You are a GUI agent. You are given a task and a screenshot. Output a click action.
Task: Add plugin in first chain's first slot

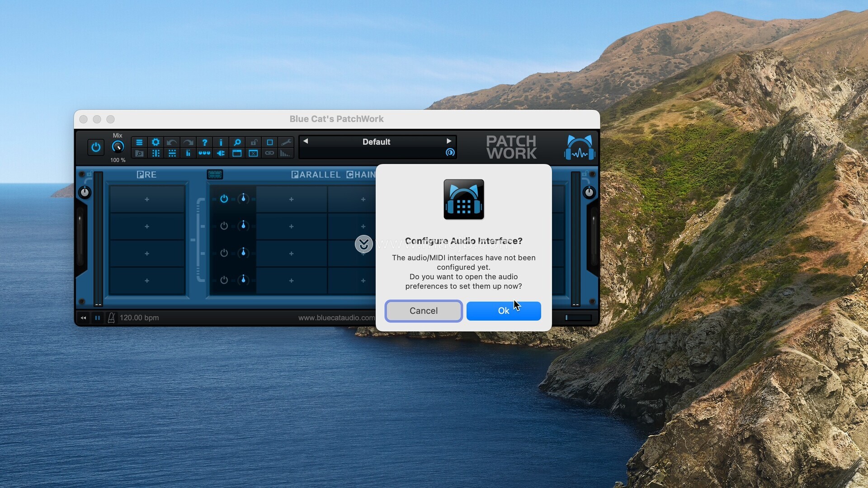point(292,199)
